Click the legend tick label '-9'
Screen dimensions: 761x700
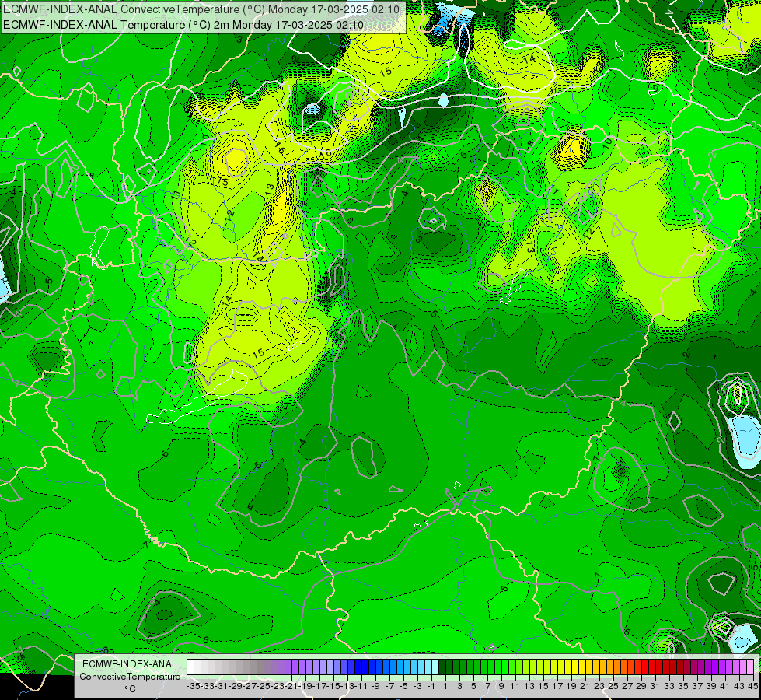[375, 687]
